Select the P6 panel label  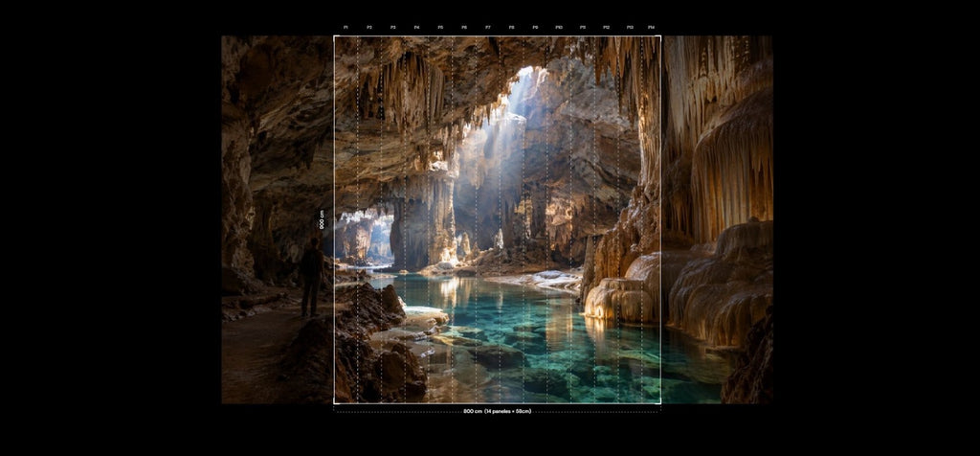[x=464, y=28]
